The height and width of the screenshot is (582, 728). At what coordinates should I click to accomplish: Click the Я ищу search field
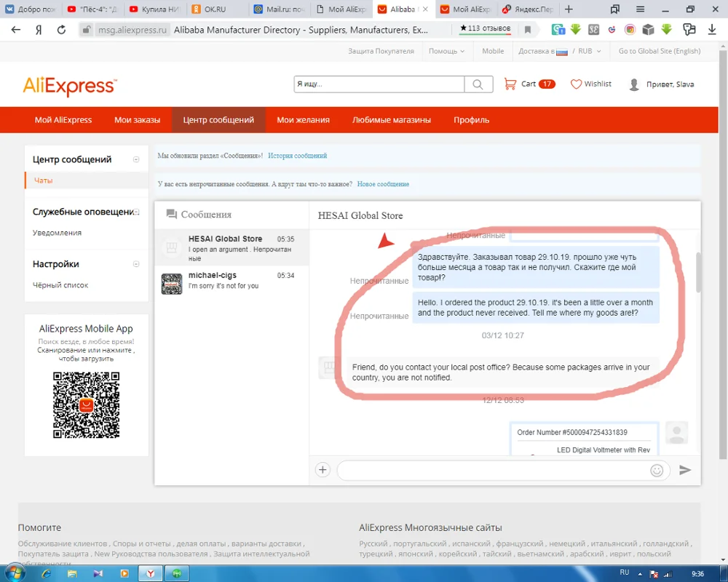379,84
